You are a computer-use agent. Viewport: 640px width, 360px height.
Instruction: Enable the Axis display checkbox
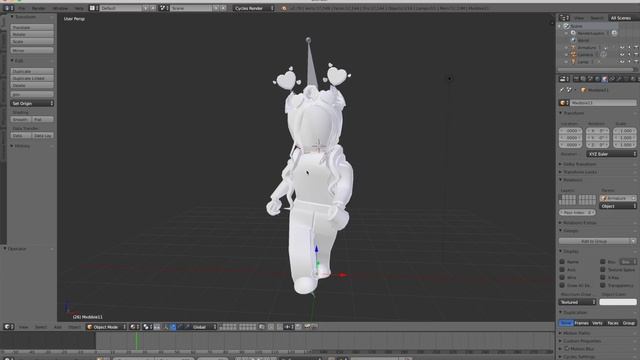(562, 269)
